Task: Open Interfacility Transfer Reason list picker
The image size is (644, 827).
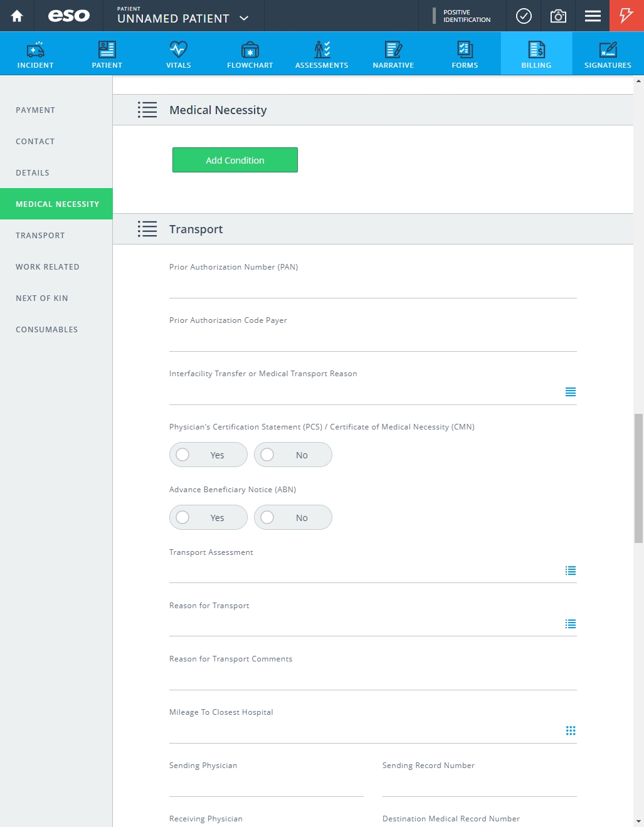Action: click(571, 392)
